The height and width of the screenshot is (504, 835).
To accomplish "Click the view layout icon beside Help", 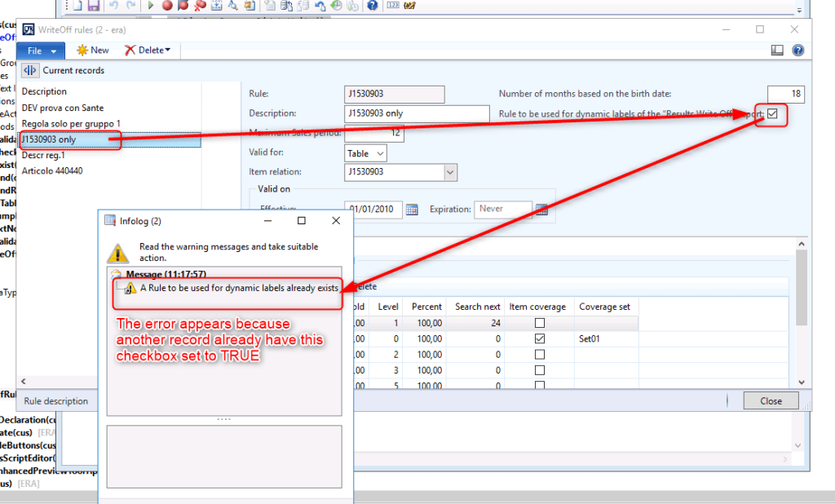I will point(777,51).
